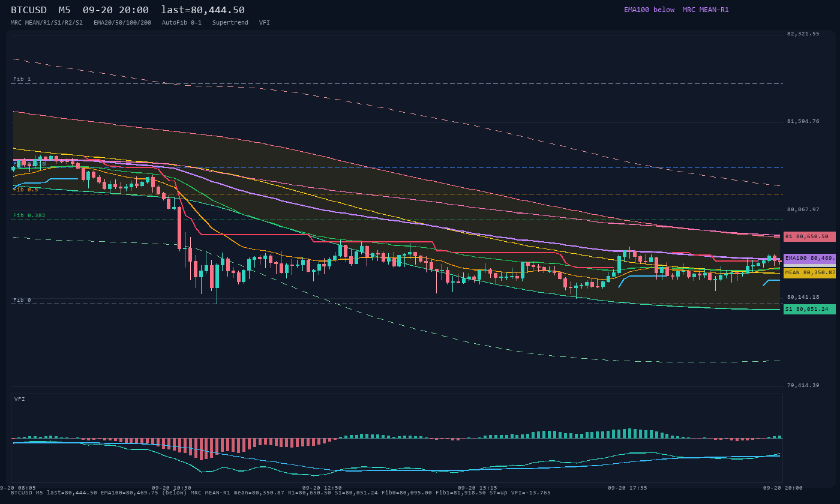This screenshot has height=504, width=840.
Task: Click the purple "EMA100 below" status text
Action: coord(649,10)
